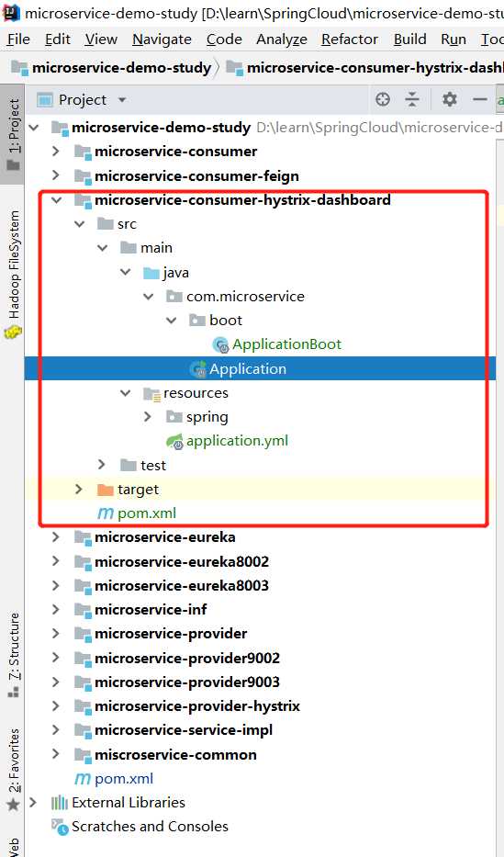Viewport: 504px width, 857px height.
Task: Open the Refactor menu
Action: (x=350, y=39)
